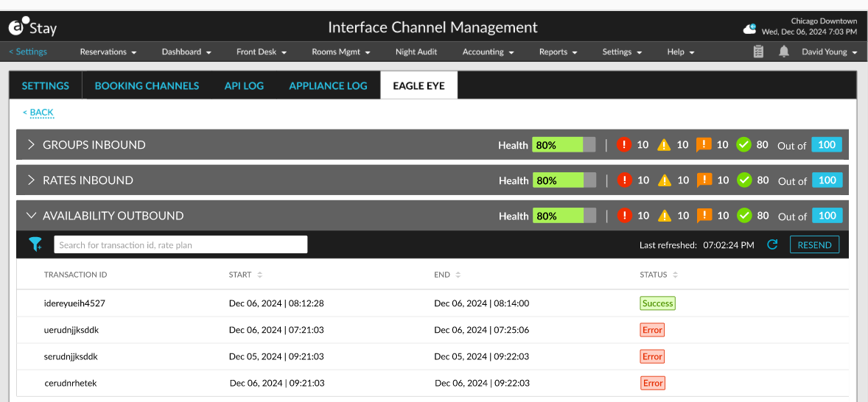Click Error badge for uerudnjjksddk
Viewport: 868px width, 402px height.
[652, 330]
